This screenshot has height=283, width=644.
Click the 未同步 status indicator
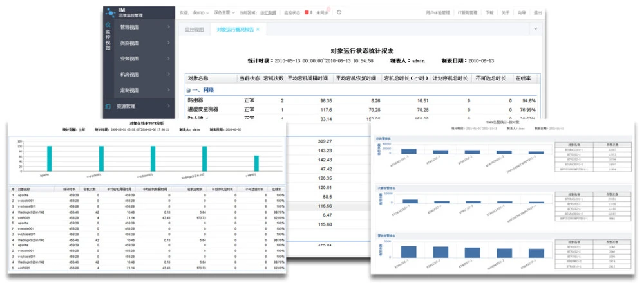321,13
